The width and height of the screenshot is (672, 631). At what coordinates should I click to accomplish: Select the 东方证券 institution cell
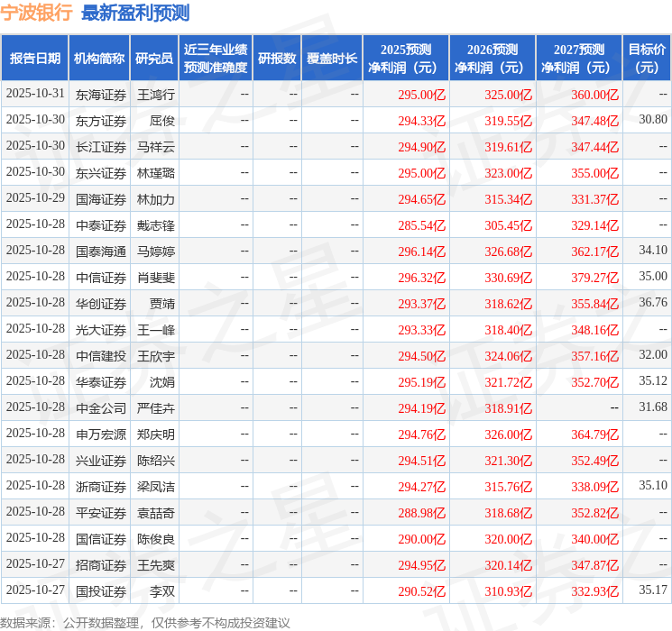[x=101, y=121]
